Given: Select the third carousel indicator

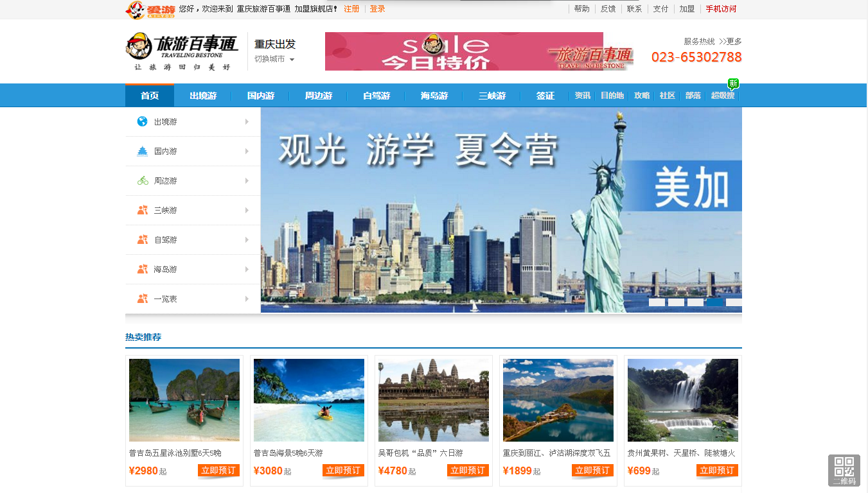Looking at the screenshot, I should pos(695,302).
